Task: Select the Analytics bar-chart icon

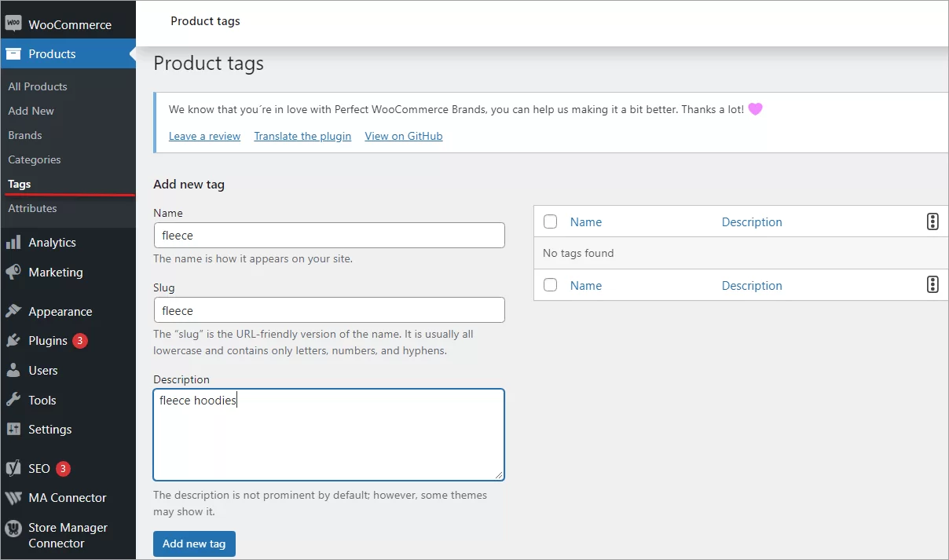Action: point(14,242)
